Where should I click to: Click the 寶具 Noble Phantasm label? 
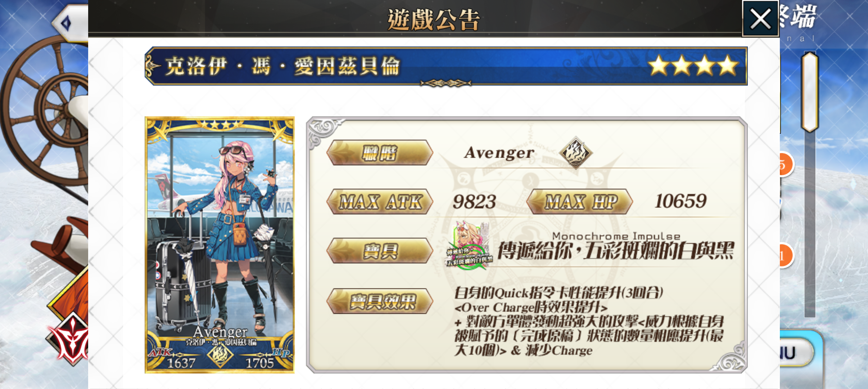(380, 251)
